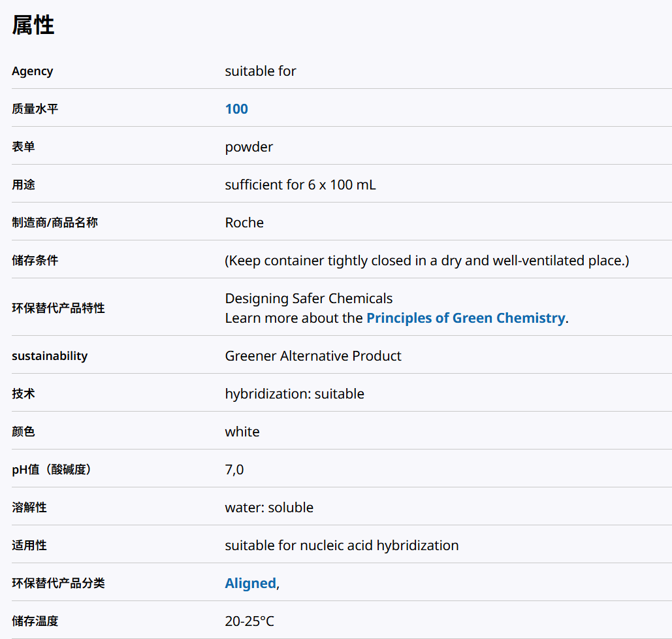Open the Aligned category link
This screenshot has width=672, height=639.
pos(250,583)
